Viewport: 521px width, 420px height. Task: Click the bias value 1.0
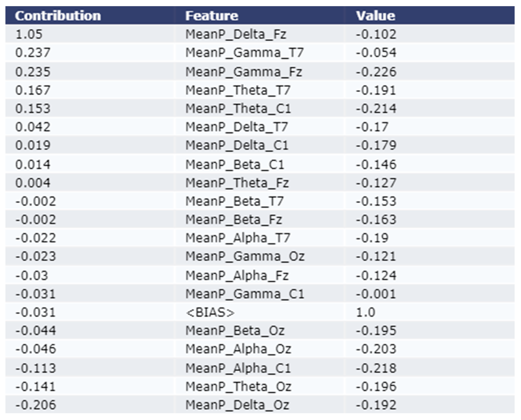366,312
